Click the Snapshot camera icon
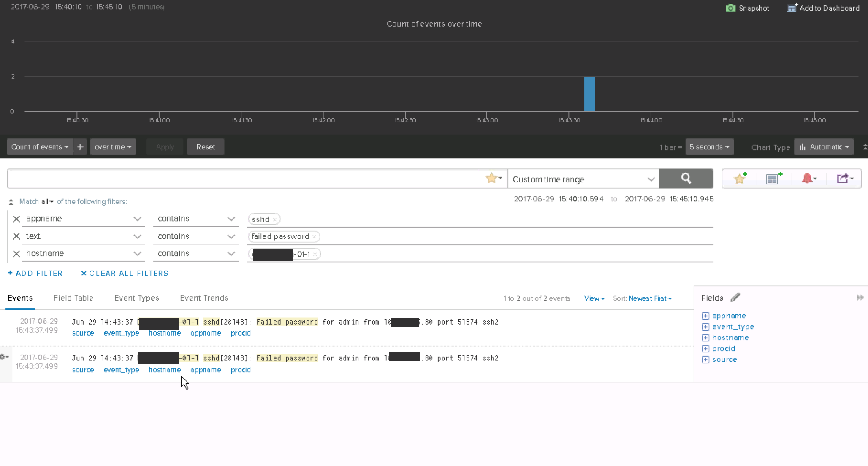 click(730, 8)
